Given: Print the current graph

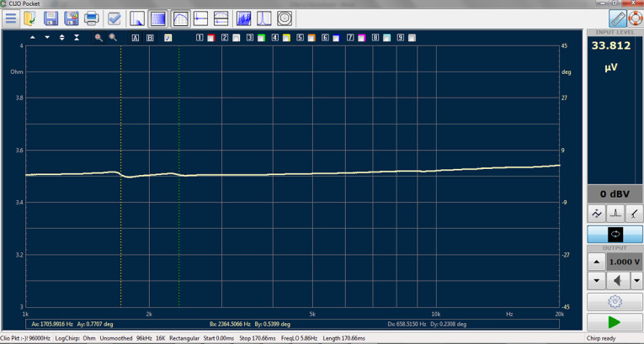Looking at the screenshot, I should (91, 19).
